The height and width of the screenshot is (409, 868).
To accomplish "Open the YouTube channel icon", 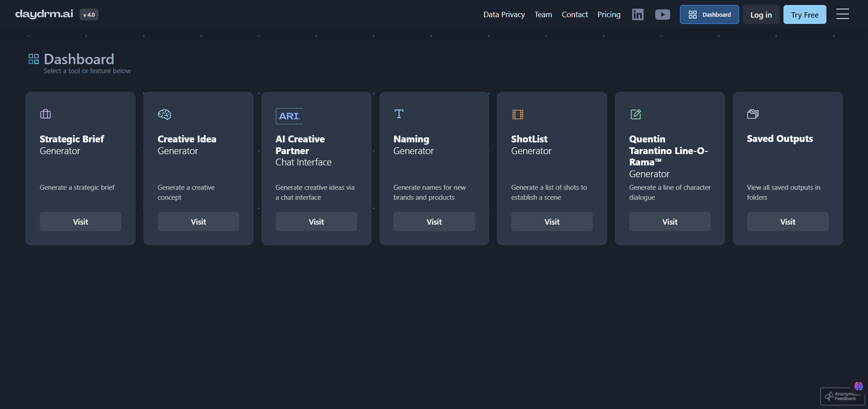I will point(662,14).
